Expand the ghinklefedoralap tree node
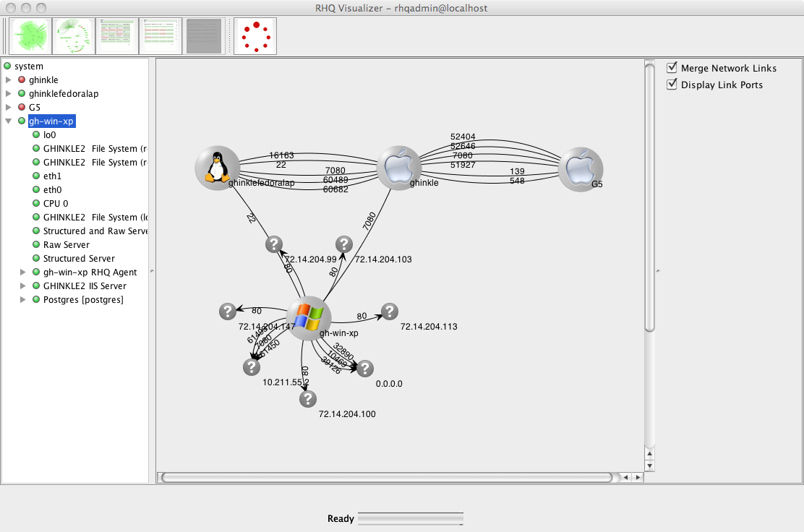The image size is (804, 532). (x=8, y=94)
